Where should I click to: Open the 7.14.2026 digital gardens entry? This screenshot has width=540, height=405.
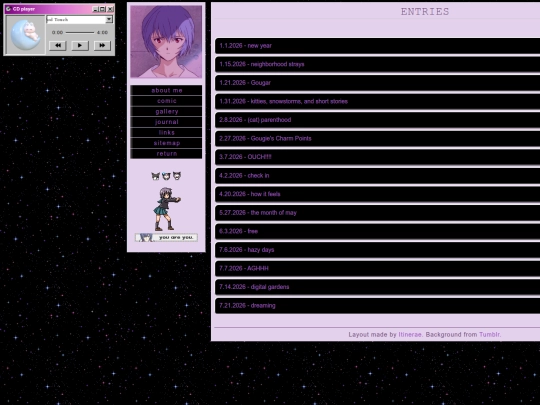point(377,287)
